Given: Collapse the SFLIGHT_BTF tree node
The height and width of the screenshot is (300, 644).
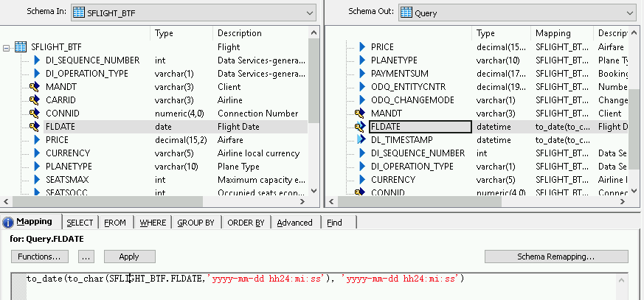Looking at the screenshot, I should pos(7,47).
